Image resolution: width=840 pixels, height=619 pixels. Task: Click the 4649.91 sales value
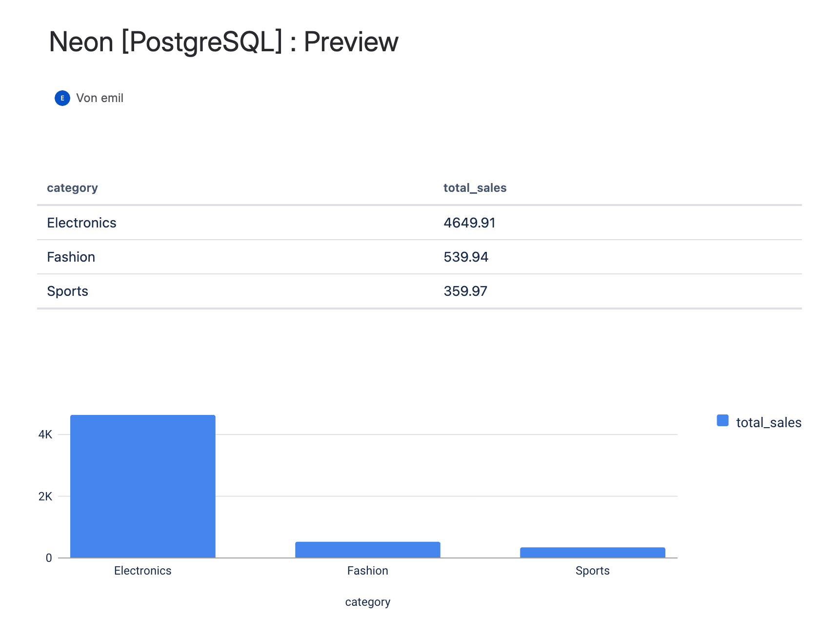(469, 223)
